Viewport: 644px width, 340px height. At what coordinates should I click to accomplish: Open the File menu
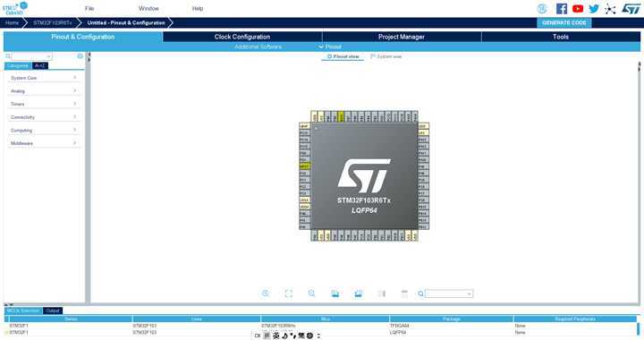[89, 8]
